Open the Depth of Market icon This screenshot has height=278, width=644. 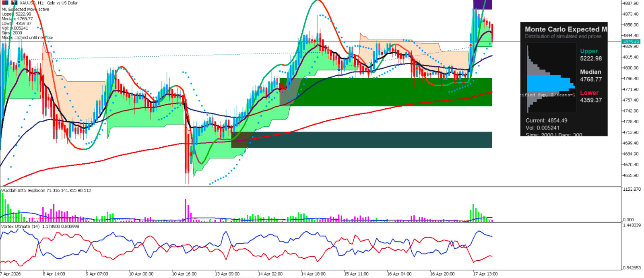[14, 2]
